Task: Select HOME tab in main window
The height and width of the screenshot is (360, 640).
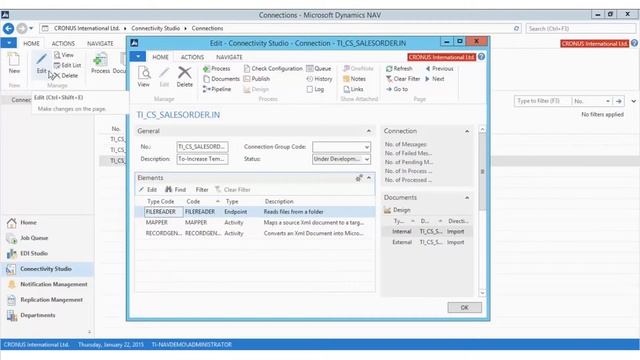Action: tap(31, 43)
